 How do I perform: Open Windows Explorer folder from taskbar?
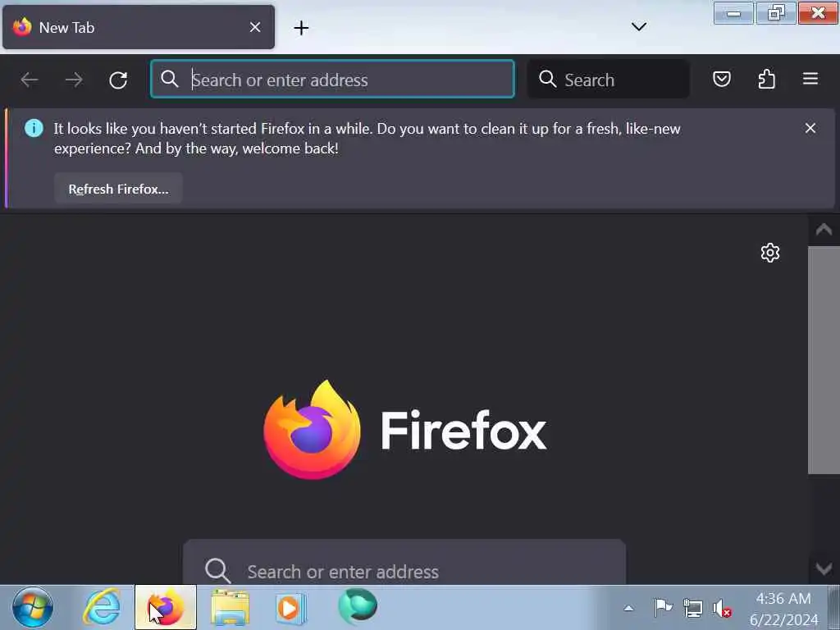click(x=230, y=608)
